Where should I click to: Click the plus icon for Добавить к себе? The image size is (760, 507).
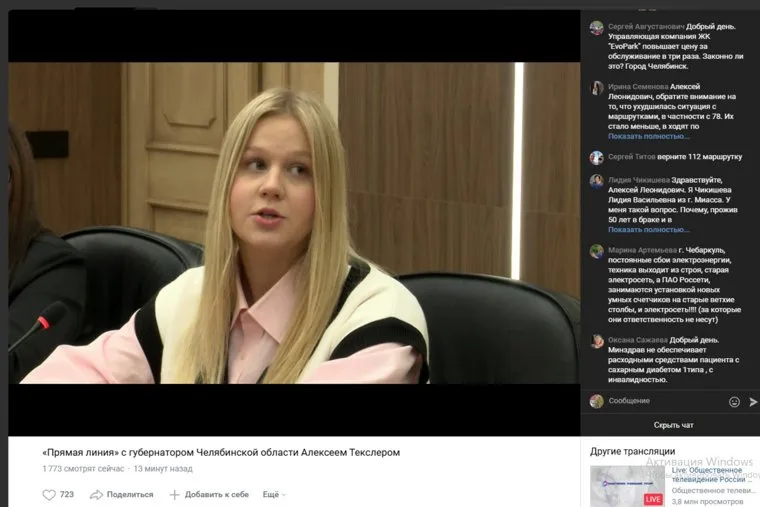[174, 494]
